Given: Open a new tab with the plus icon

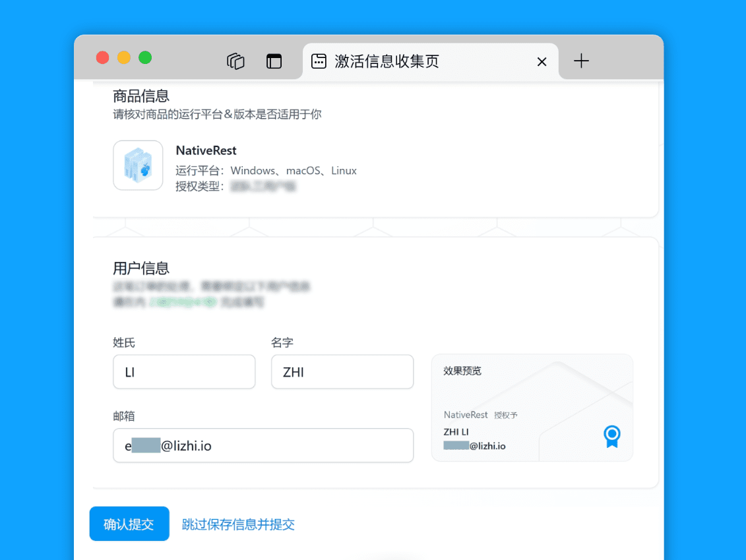Looking at the screenshot, I should 581,61.
